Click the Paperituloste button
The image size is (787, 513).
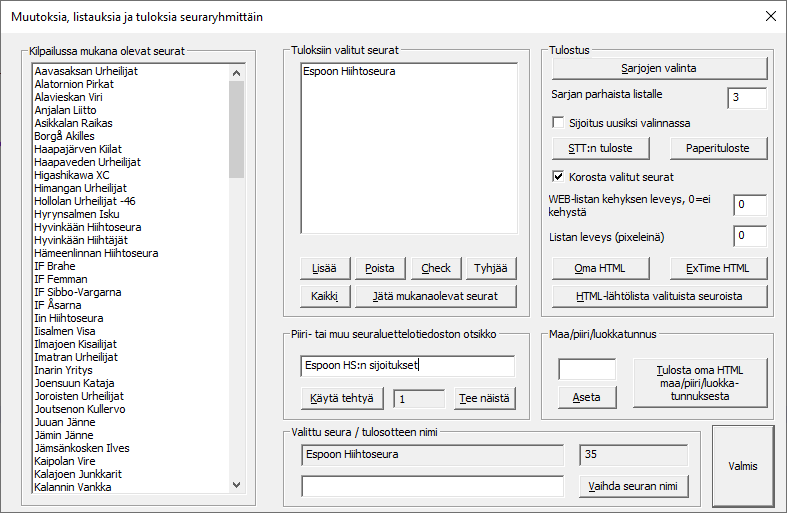[x=711, y=148]
